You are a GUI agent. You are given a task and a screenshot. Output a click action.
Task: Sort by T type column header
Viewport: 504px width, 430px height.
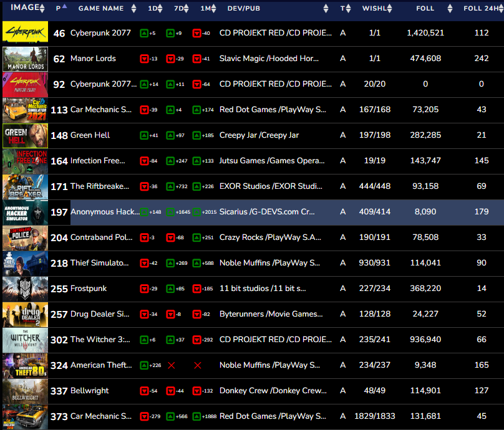click(346, 8)
